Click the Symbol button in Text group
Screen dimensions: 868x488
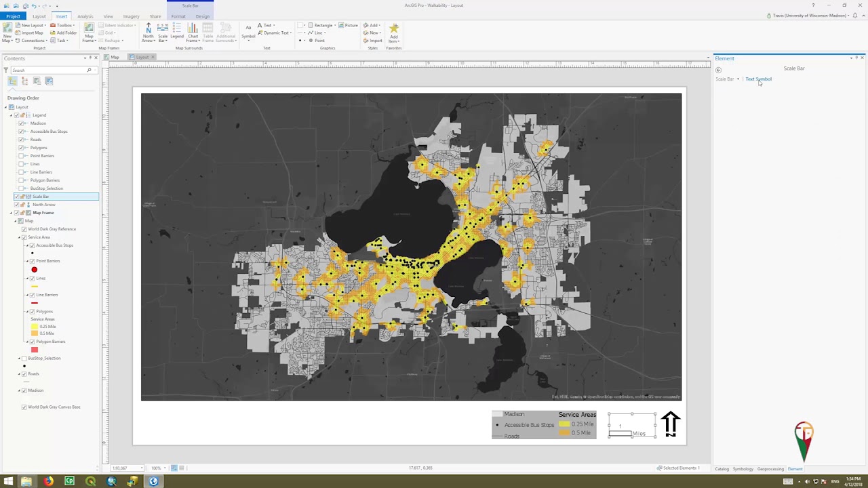248,31
